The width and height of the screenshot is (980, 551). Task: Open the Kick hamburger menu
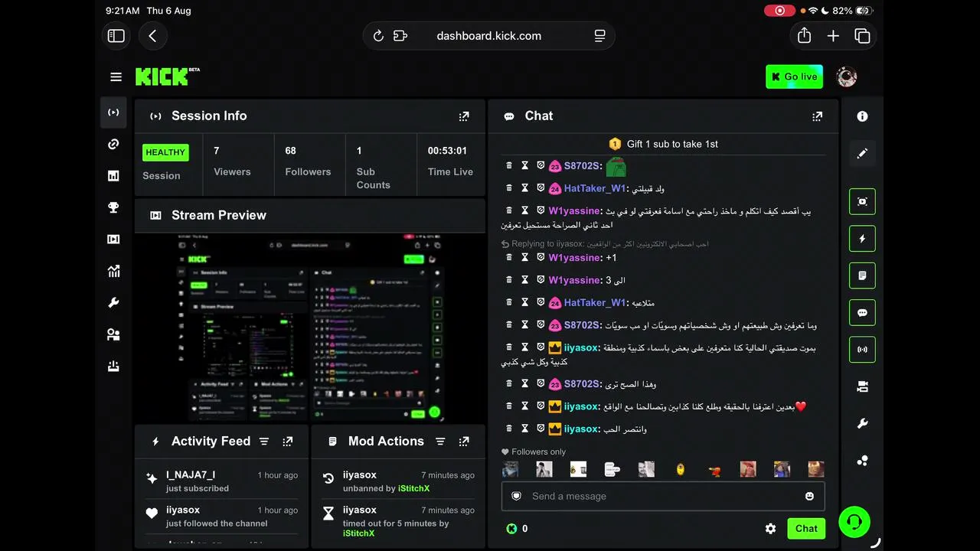click(x=116, y=77)
